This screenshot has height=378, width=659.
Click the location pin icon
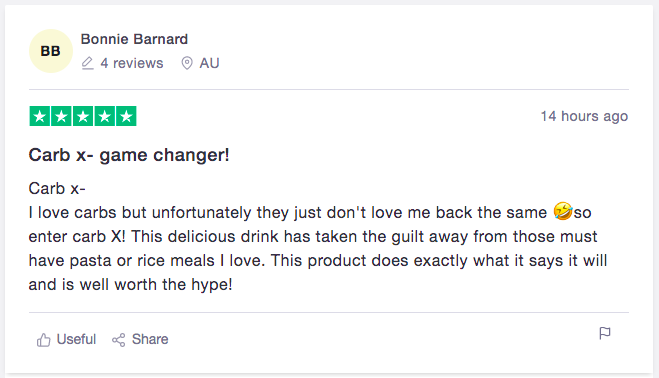pyautogui.click(x=187, y=63)
